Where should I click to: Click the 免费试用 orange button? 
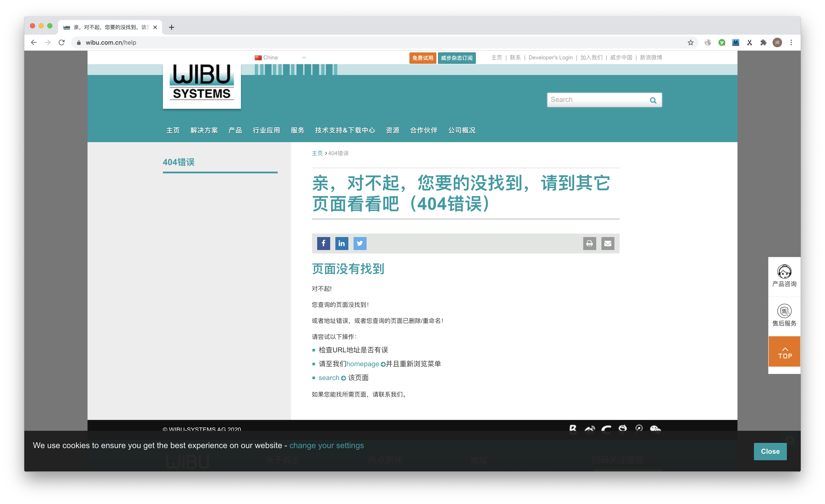tap(422, 58)
